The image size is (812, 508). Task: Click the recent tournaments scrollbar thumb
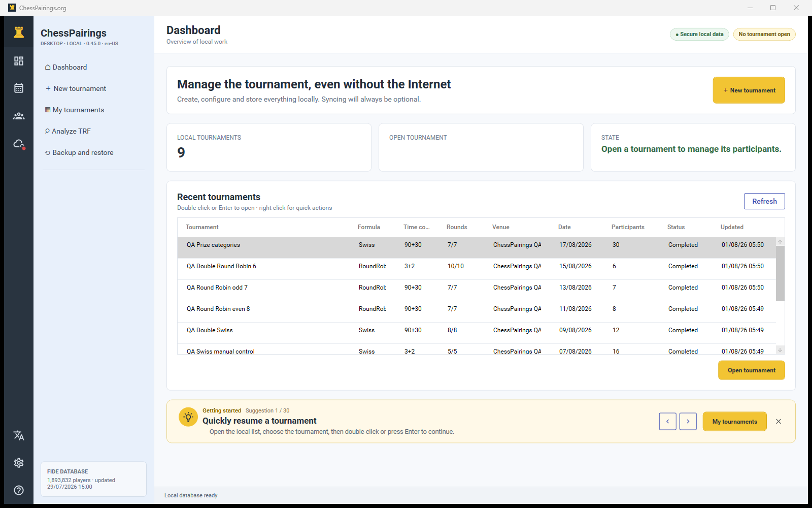(780, 274)
